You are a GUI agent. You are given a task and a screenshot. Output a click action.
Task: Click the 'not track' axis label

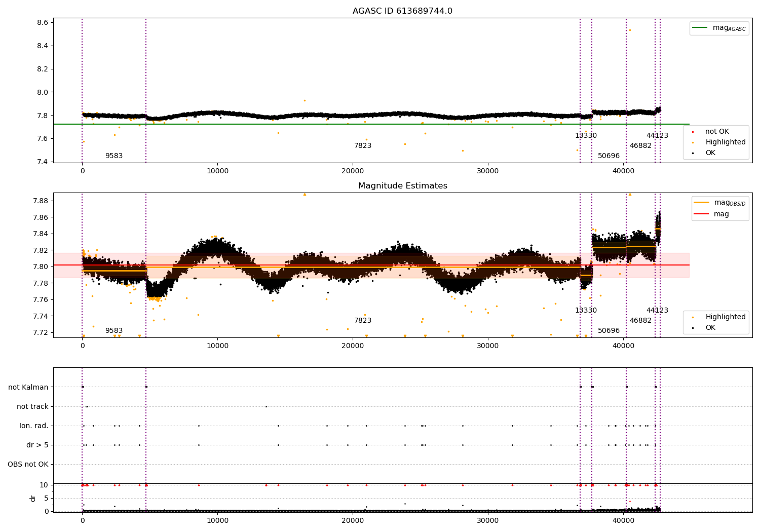[32, 407]
